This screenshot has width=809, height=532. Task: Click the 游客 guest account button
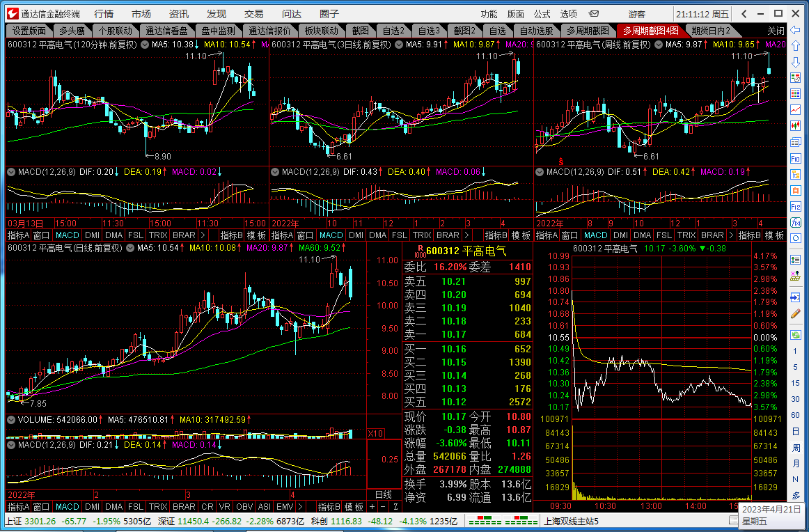(636, 14)
